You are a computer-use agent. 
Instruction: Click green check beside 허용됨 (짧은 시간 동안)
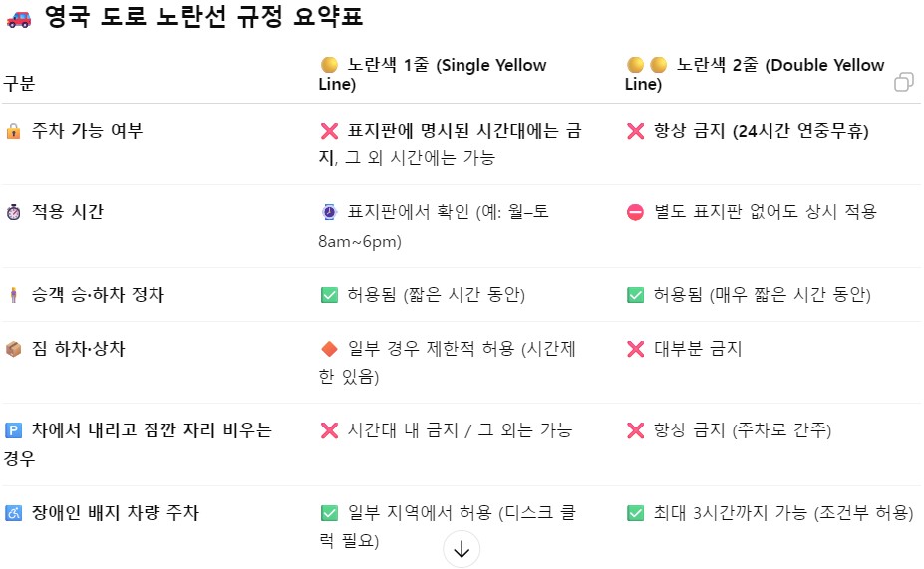329,295
